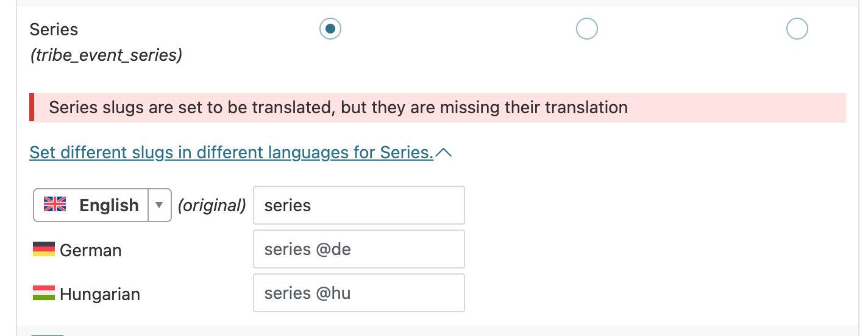The height and width of the screenshot is (336, 868).
Task: Click the German flag icon
Action: point(44,249)
